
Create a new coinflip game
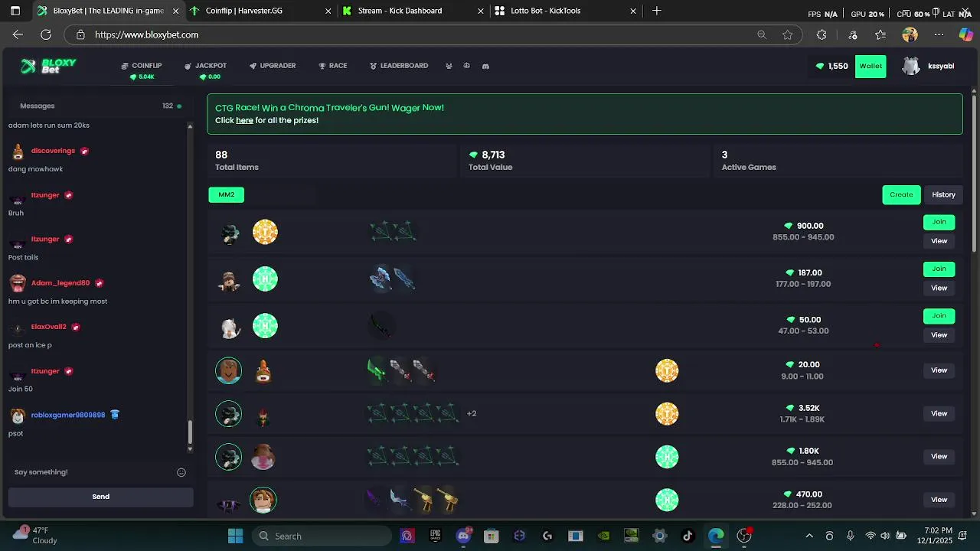[901, 194]
